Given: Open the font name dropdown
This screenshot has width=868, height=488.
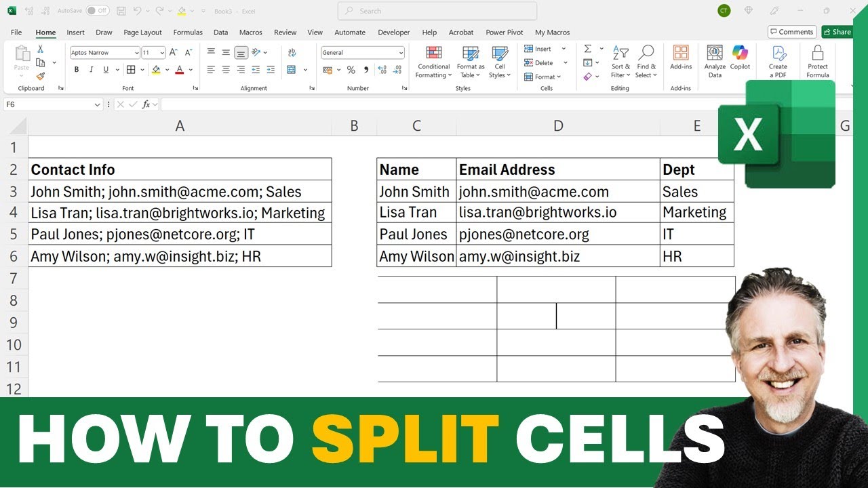Looking at the screenshot, I should (136, 53).
